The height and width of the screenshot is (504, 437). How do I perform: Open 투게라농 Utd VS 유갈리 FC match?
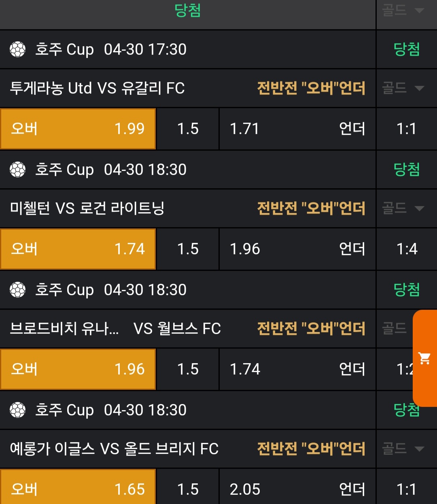point(97,88)
